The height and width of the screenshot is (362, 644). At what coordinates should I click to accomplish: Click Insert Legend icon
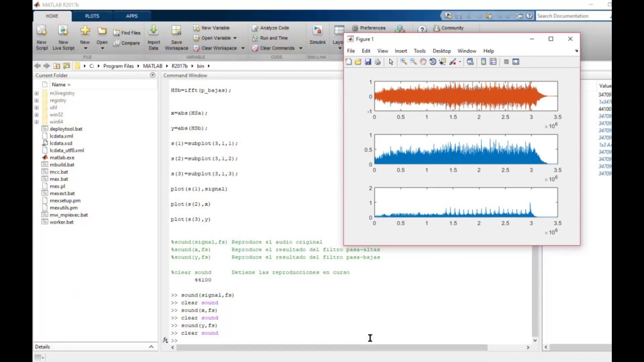(493, 62)
